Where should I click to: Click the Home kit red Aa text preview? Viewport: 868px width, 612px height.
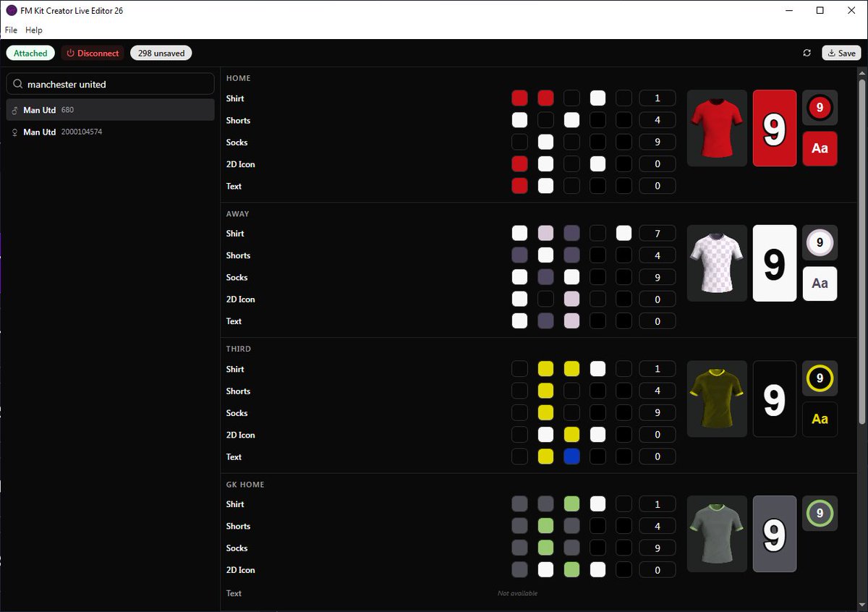(x=820, y=148)
